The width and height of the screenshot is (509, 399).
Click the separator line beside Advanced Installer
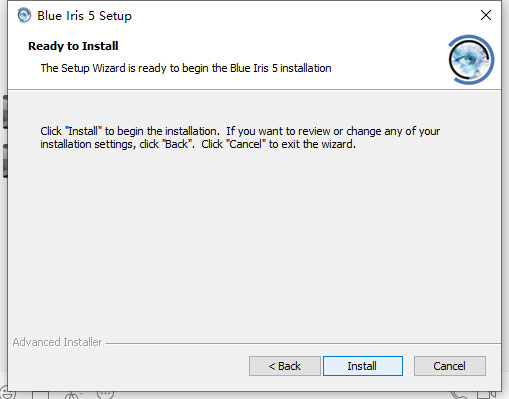[x=303, y=343]
